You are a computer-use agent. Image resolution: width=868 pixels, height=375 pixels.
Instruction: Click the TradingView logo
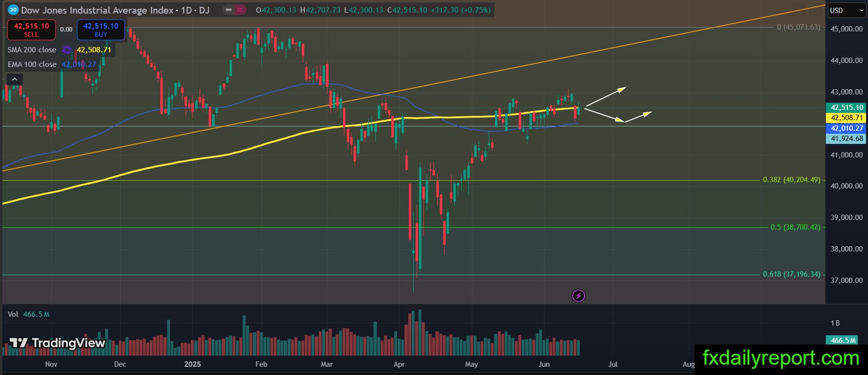[57, 343]
